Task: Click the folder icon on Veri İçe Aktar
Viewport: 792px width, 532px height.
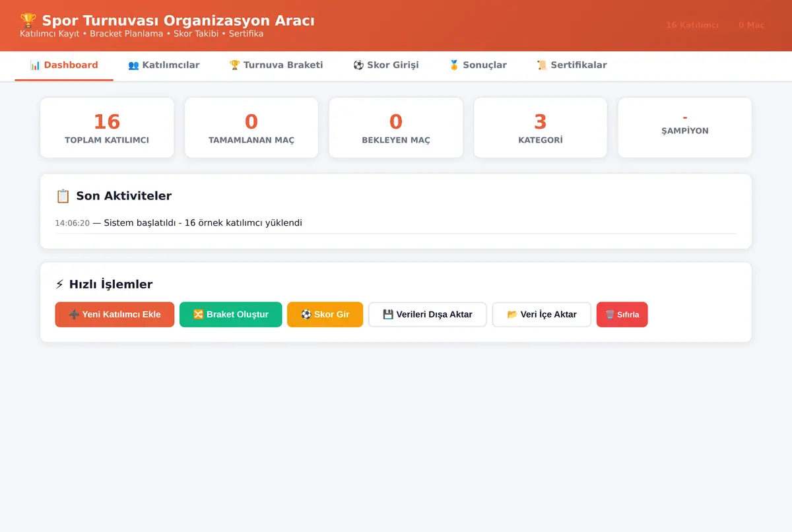Action: click(512, 315)
